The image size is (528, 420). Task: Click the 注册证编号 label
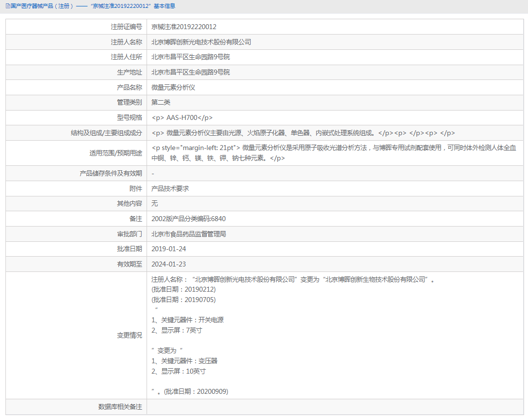126,27
